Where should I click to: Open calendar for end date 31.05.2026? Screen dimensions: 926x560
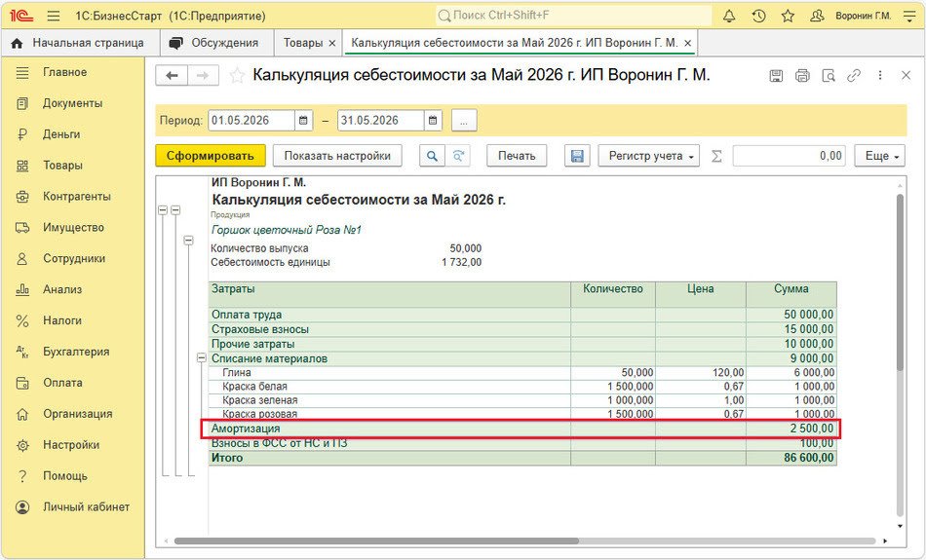pos(433,121)
